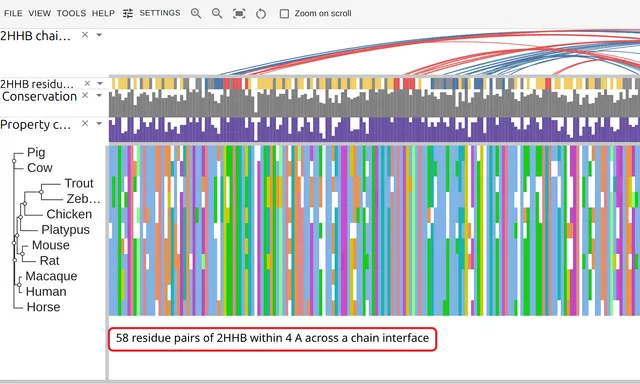Click the zoom out magnifier icon
Viewport: 640px width, 384px height.
[217, 13]
